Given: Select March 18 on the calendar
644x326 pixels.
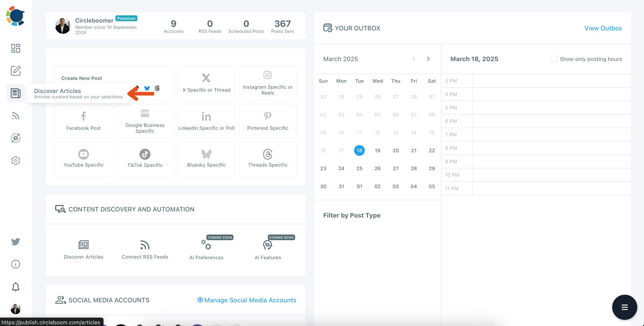Looking at the screenshot, I should pos(359,150).
